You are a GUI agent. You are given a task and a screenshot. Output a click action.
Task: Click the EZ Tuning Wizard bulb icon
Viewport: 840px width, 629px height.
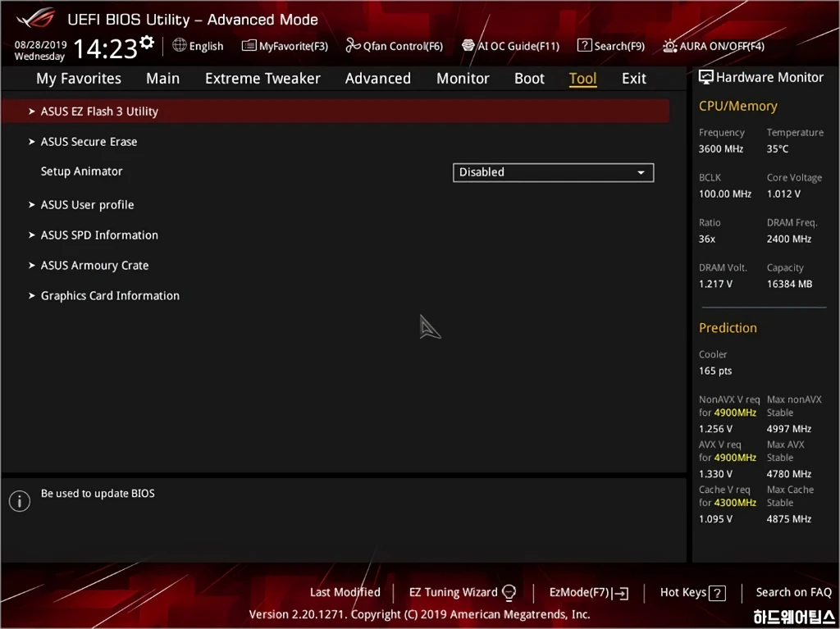coord(509,593)
